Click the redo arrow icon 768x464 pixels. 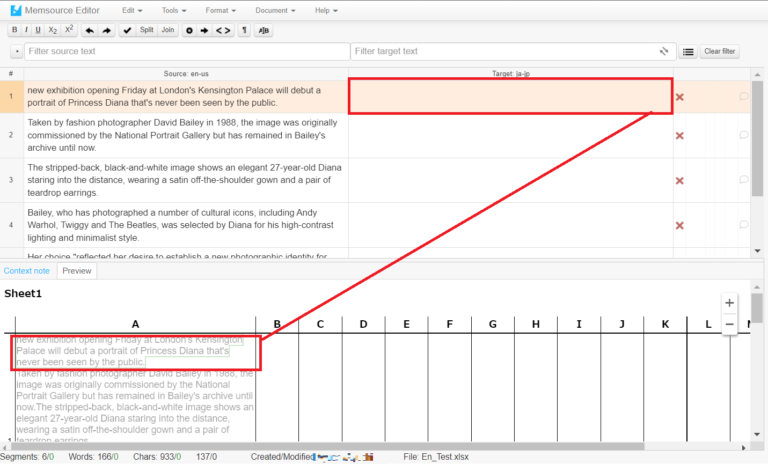click(105, 30)
